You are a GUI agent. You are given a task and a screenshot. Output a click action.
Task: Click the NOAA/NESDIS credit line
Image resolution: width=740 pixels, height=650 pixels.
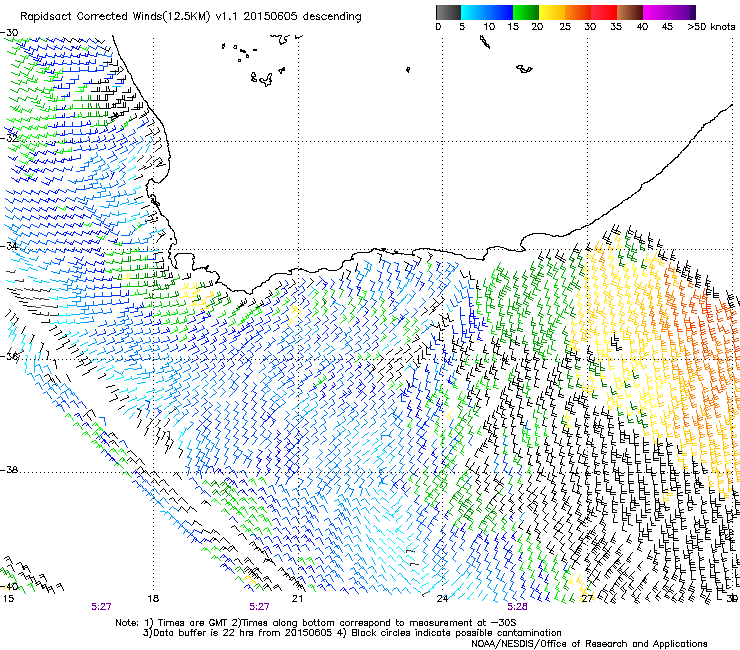pos(589,643)
